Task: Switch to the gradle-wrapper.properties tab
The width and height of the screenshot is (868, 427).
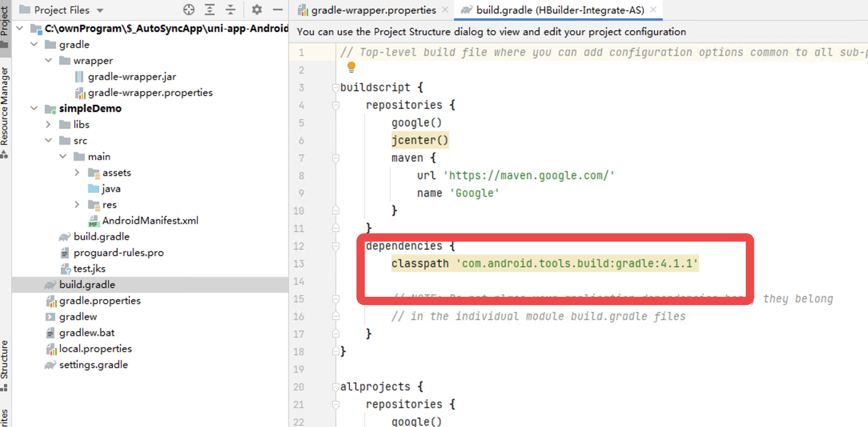Action: pos(368,10)
